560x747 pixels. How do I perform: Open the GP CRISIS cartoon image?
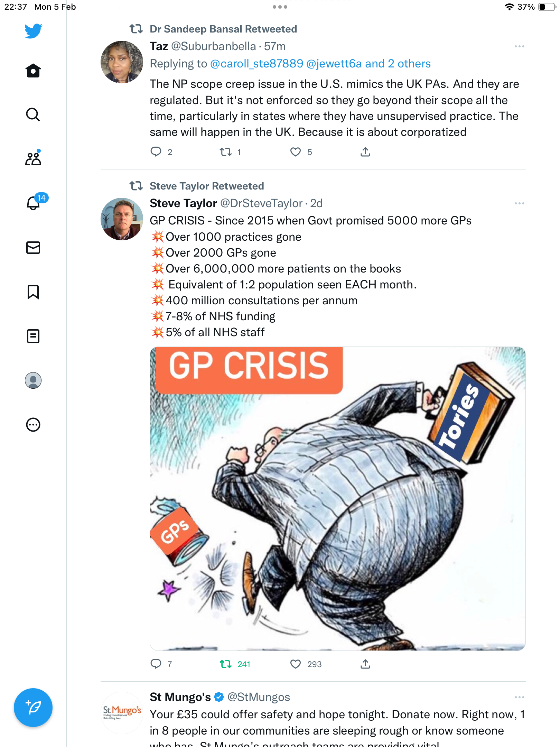pyautogui.click(x=338, y=498)
